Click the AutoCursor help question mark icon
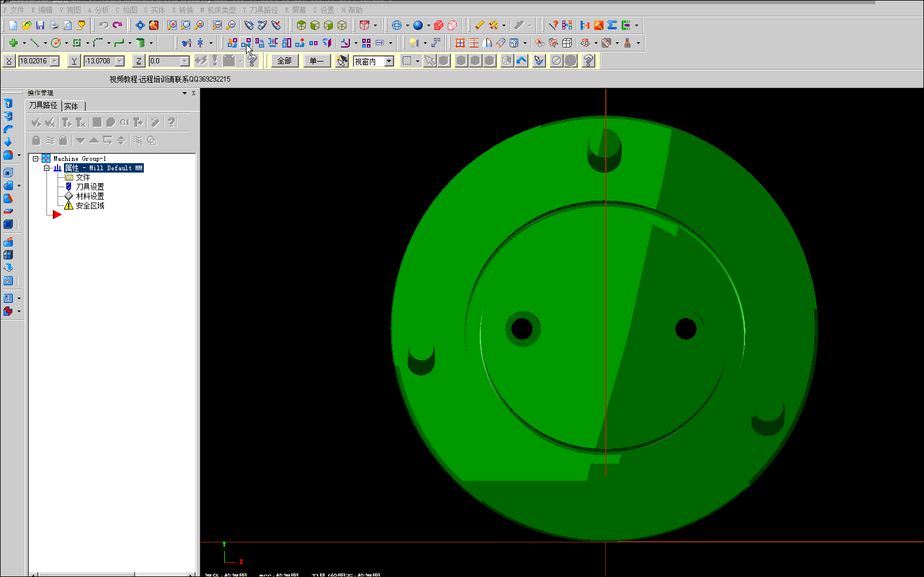924x577 pixels. [252, 60]
